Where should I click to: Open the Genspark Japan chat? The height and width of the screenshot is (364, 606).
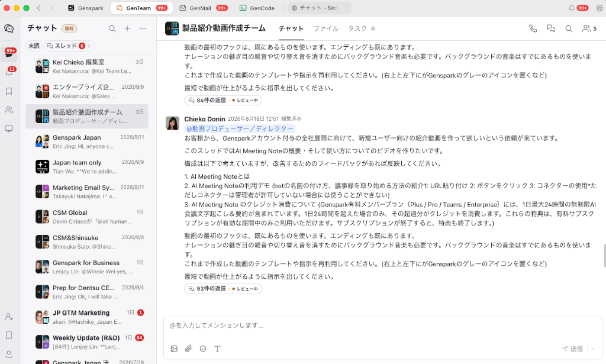click(86, 141)
